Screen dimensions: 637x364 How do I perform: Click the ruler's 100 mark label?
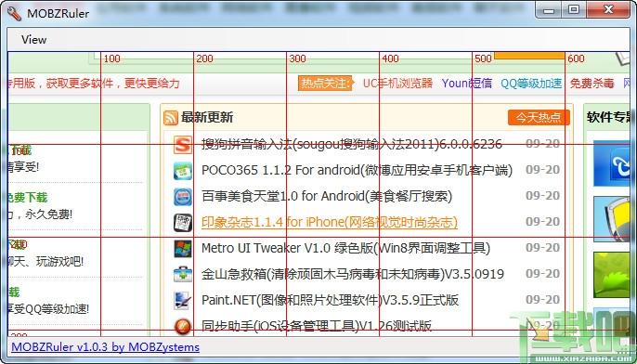(111, 58)
